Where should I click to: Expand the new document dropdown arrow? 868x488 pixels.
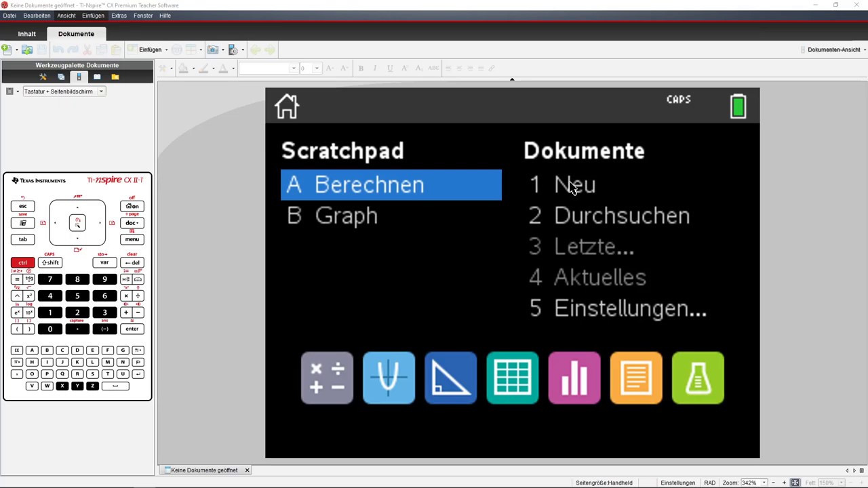click(x=16, y=49)
